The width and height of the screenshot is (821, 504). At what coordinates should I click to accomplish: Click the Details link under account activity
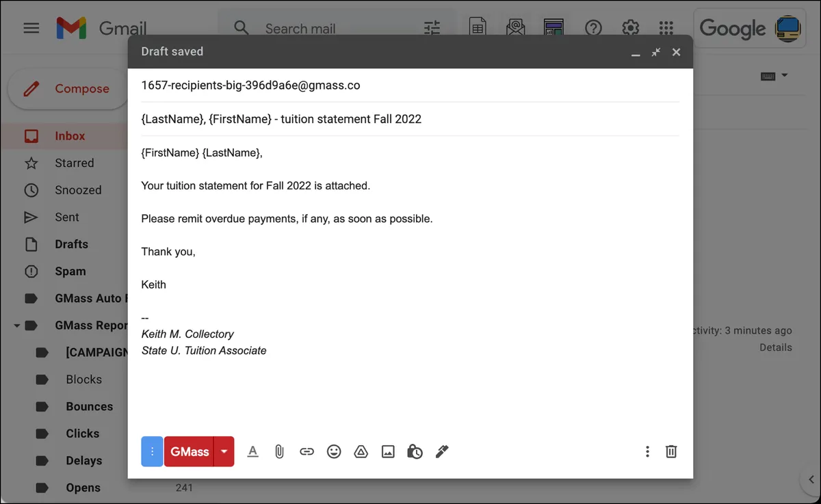point(776,347)
